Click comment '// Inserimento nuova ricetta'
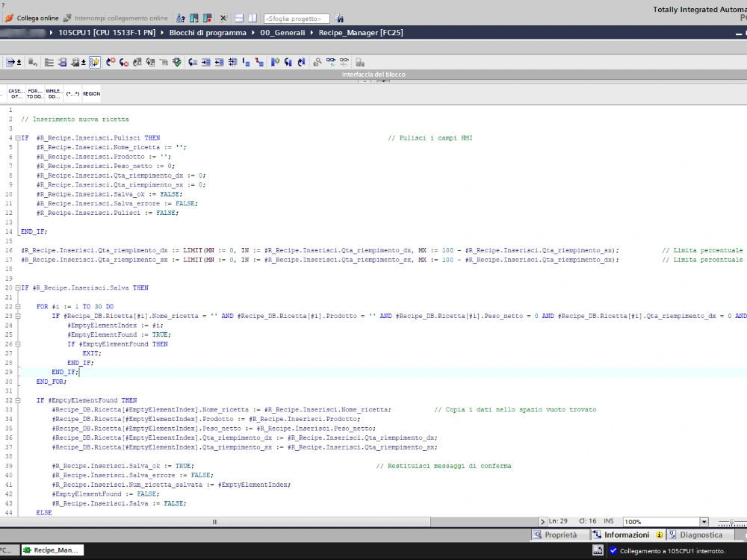This screenshot has height=560, width=747. pos(75,119)
